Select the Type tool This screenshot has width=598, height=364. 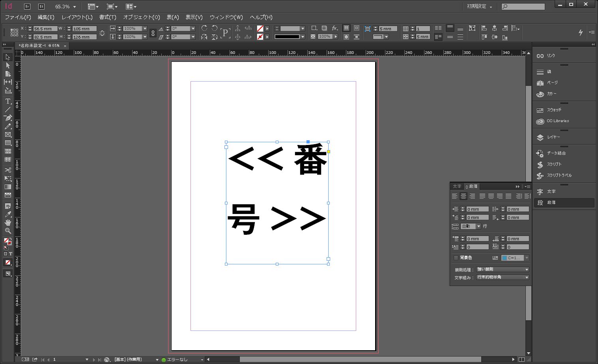tap(7, 101)
